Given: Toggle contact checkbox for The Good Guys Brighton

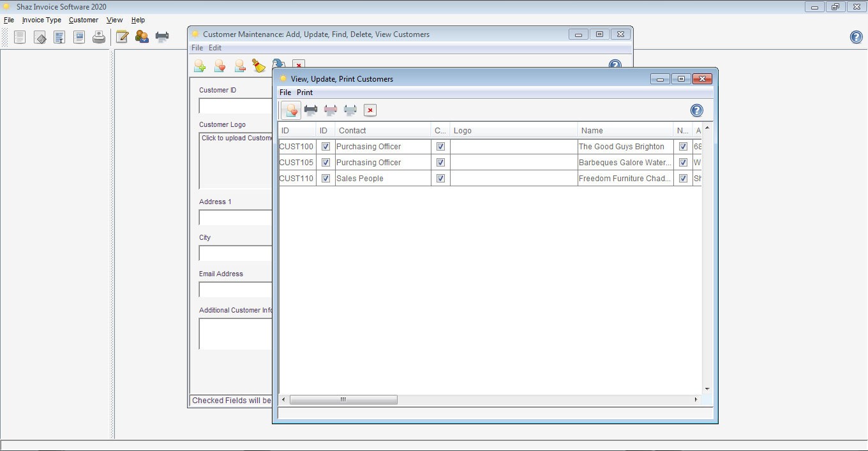Looking at the screenshot, I should click(440, 146).
